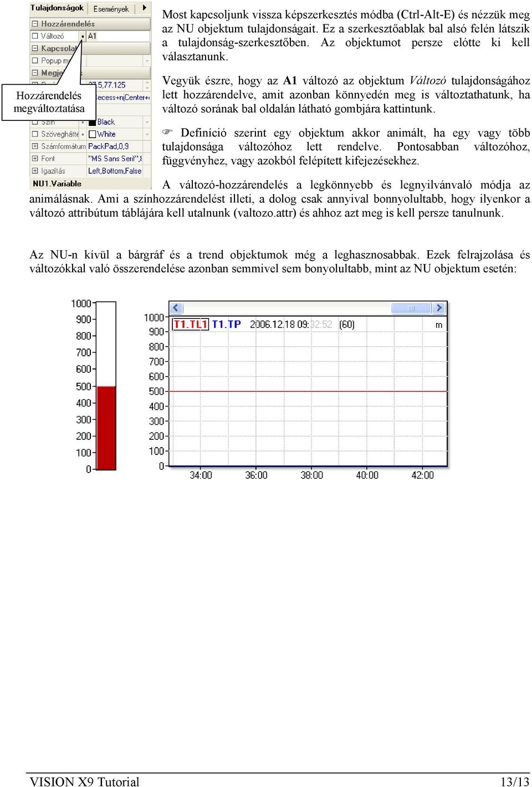Click the A1 variable value field

coord(118,36)
